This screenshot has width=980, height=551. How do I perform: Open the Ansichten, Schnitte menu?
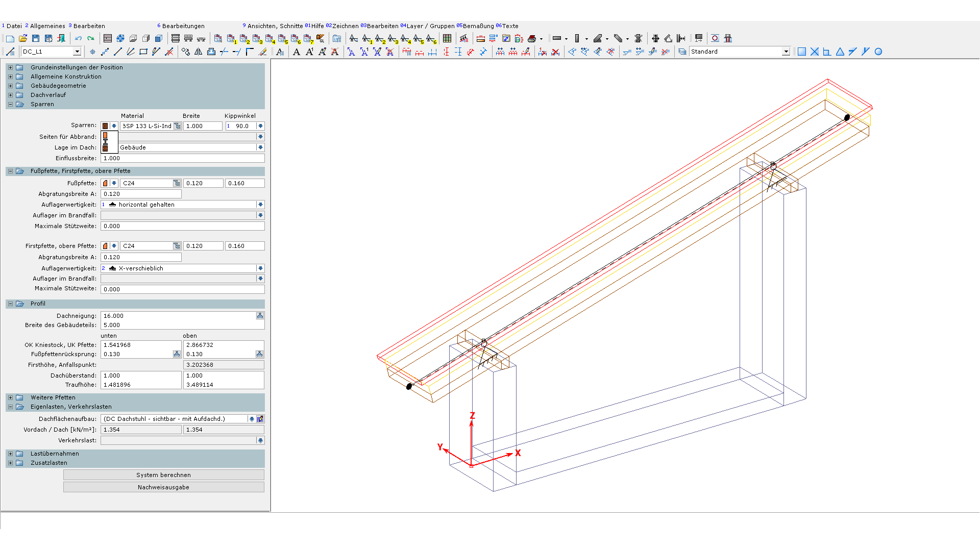pos(275,26)
